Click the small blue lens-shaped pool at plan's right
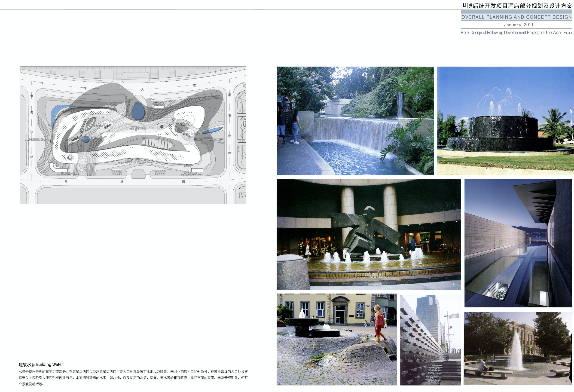Screen dimensions: 574x392 click(212, 130)
